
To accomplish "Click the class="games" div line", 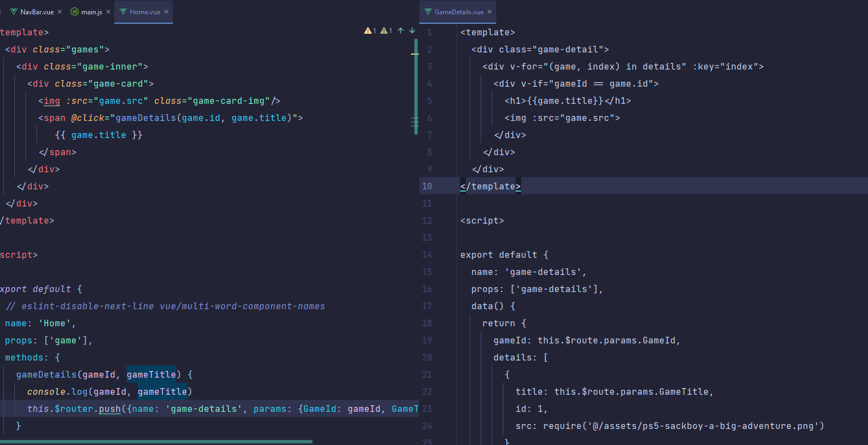I will click(x=57, y=50).
